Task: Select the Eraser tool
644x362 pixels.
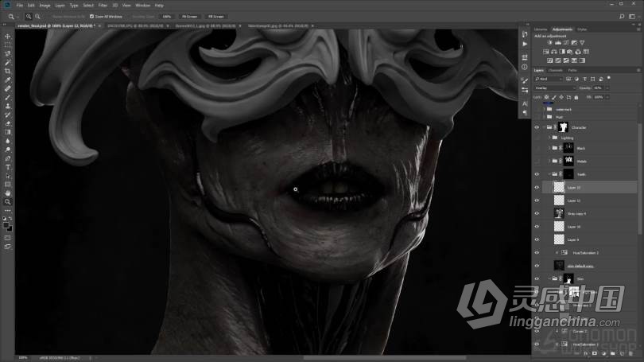Action: (7, 123)
